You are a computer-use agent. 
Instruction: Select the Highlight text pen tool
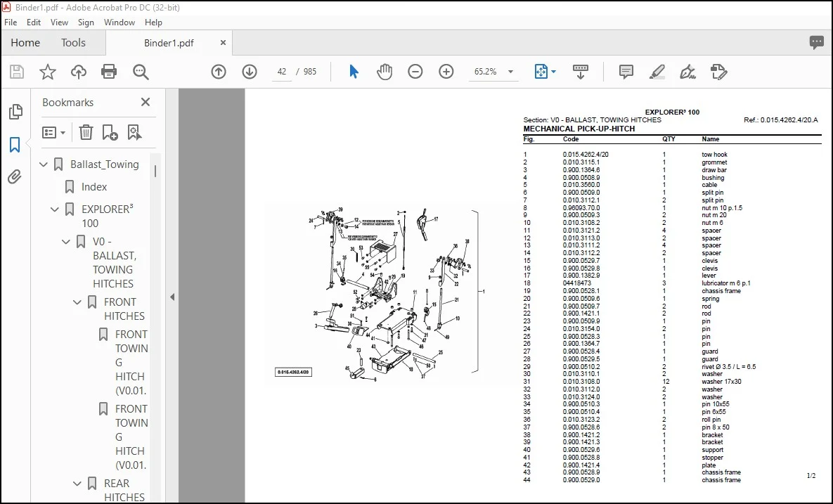657,72
